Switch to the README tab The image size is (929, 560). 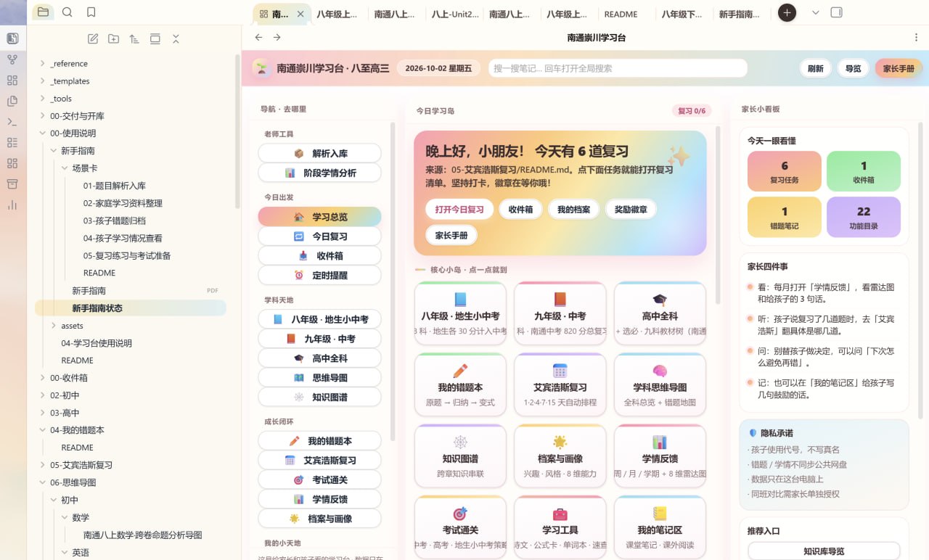point(621,14)
